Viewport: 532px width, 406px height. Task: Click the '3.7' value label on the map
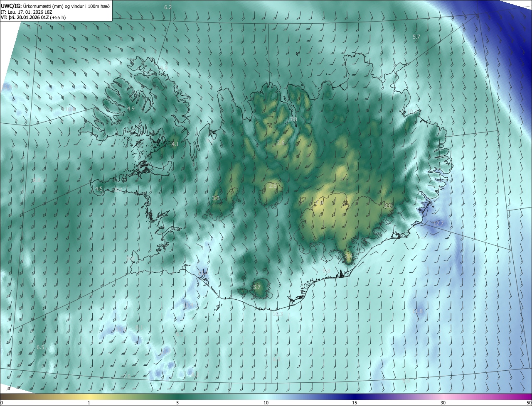pyautogui.click(x=257, y=287)
